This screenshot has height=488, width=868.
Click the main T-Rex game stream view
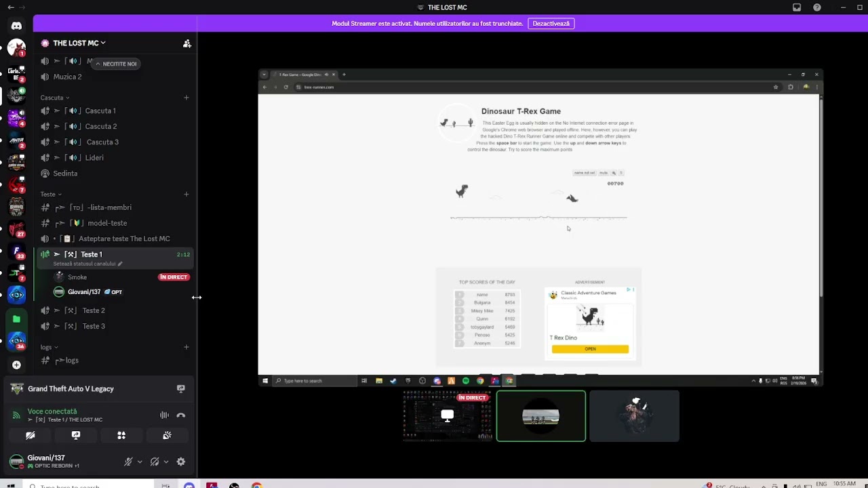[540, 228]
